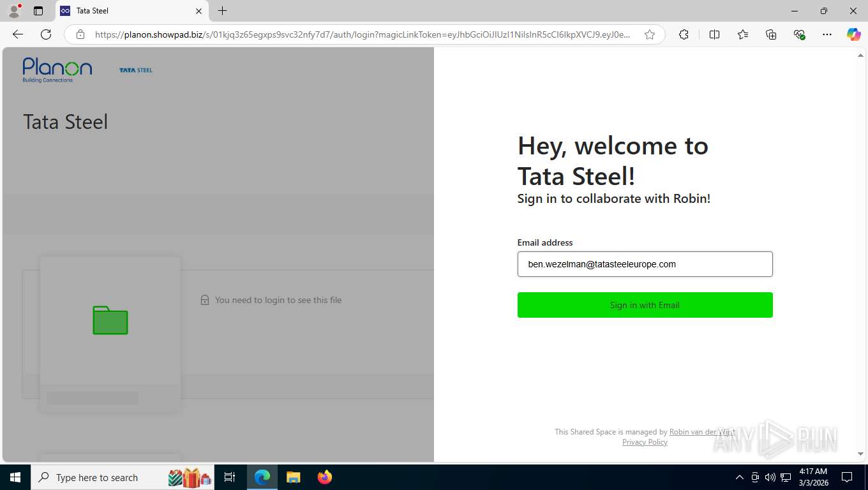This screenshot has width=868, height=490.
Task: Click the Tata Steel logo in header
Action: pos(136,70)
